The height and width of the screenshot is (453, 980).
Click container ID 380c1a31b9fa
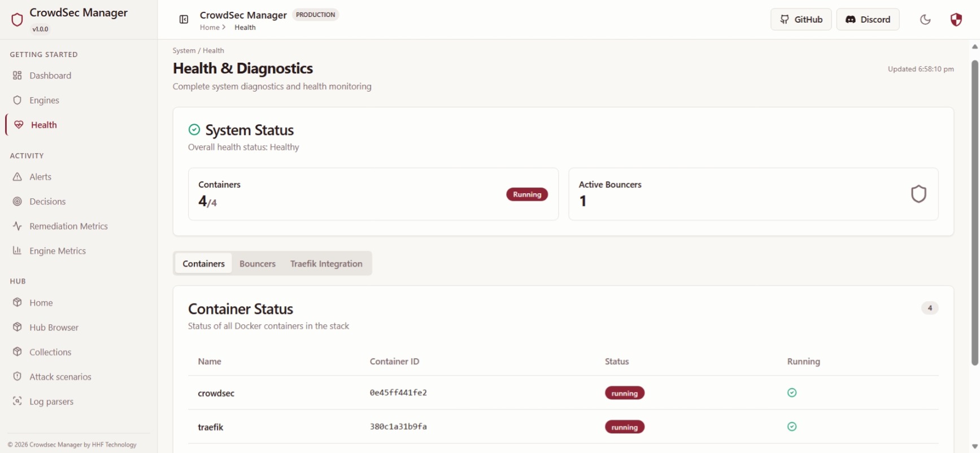point(398,426)
